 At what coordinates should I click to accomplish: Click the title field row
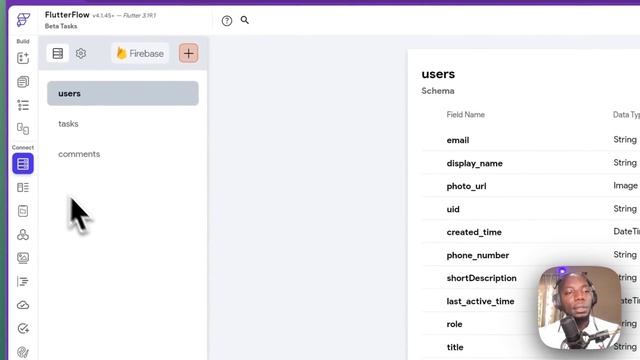click(531, 347)
